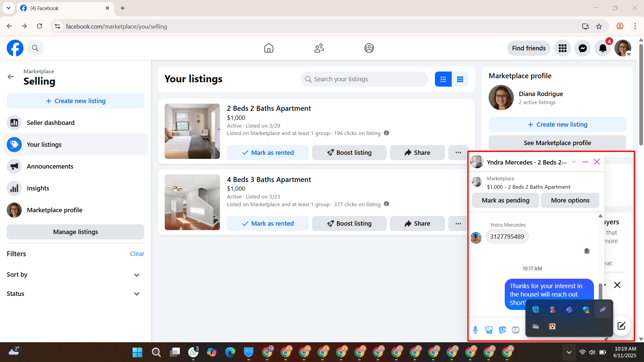Show info icon for 196 clicks on listing
Image resolution: width=644 pixels, height=362 pixels.
point(387,133)
